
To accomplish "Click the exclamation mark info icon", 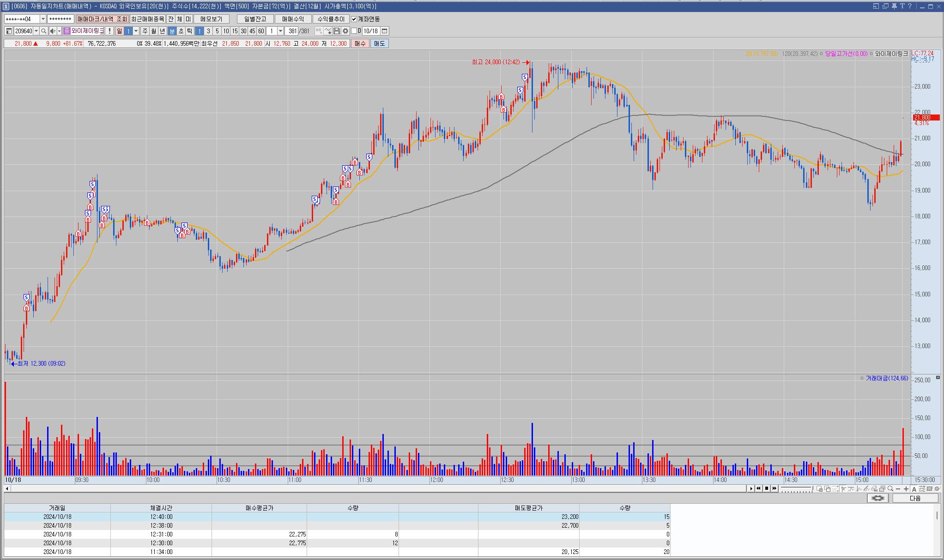I will click(x=109, y=31).
